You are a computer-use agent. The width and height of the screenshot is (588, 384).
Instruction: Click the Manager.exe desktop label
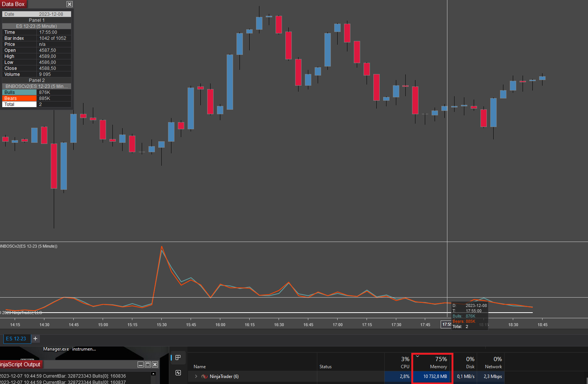(56, 349)
